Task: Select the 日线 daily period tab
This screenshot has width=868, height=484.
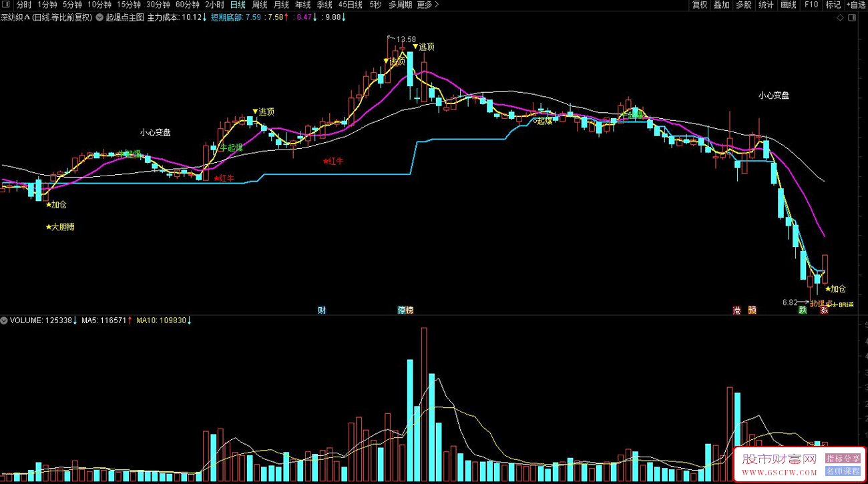Action: click(238, 5)
